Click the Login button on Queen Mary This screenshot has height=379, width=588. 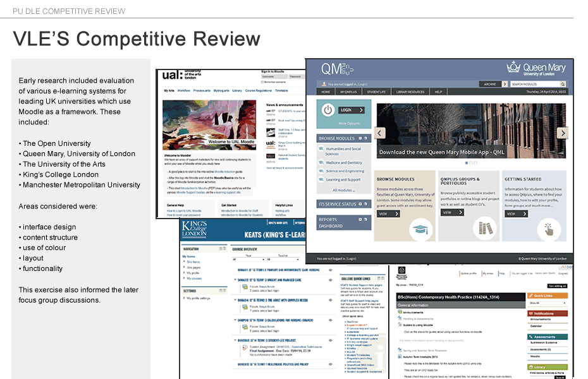[x=352, y=109]
